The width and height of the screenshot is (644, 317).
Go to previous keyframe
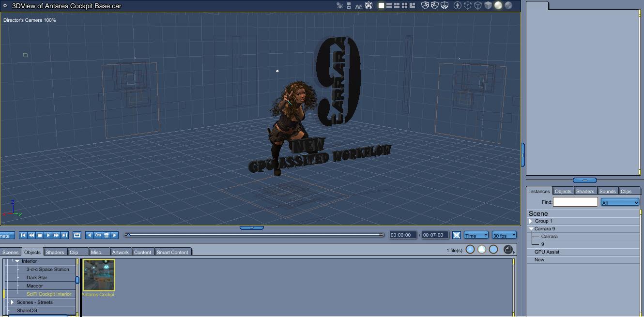(89, 235)
